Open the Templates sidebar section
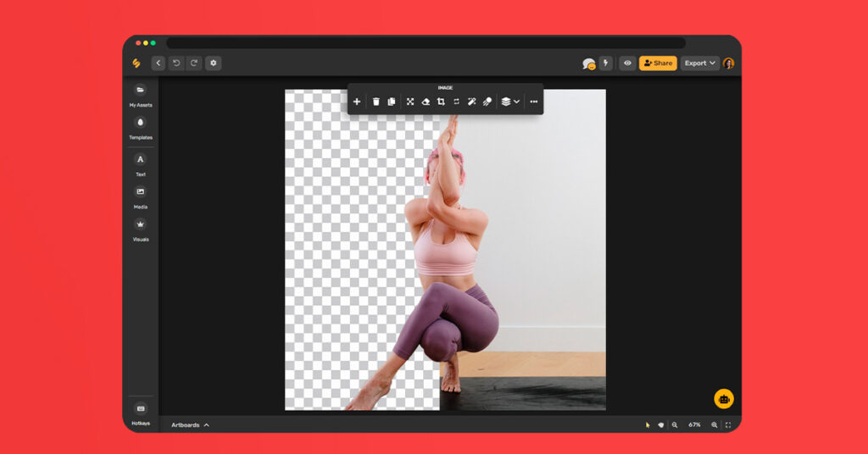Viewport: 868px width, 454px height. (x=141, y=123)
